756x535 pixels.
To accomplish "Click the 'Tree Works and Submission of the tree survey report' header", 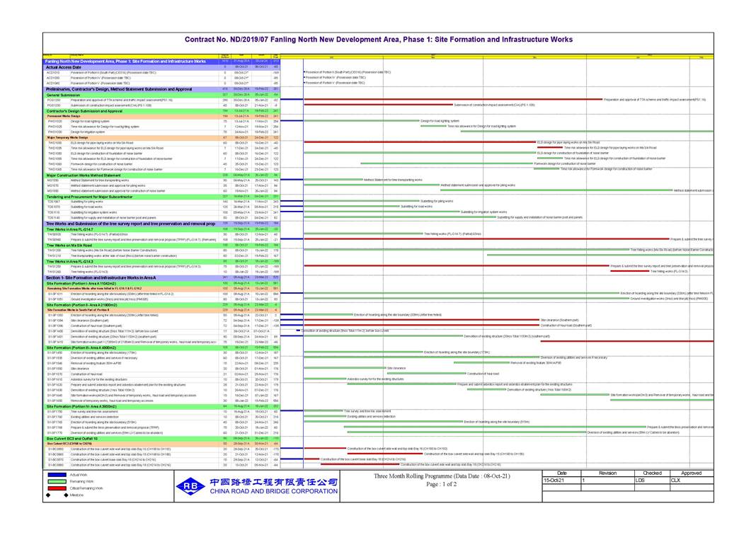I will [161, 224].
